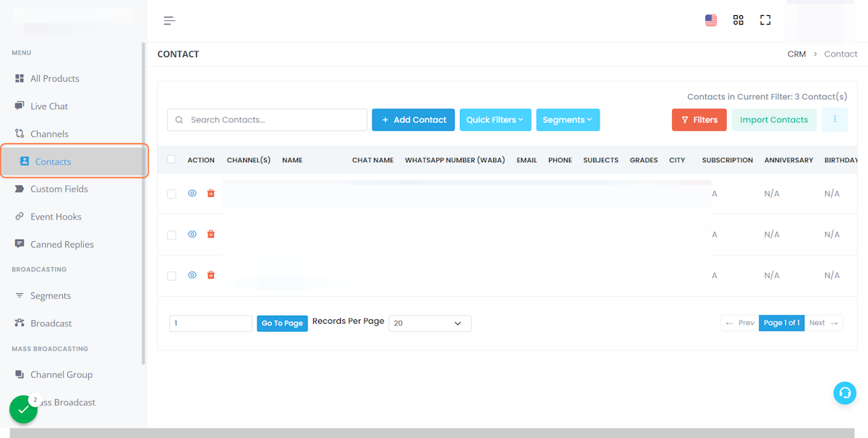Open the three-dot more options button
Viewport: 868px width, 438px height.
click(x=835, y=119)
